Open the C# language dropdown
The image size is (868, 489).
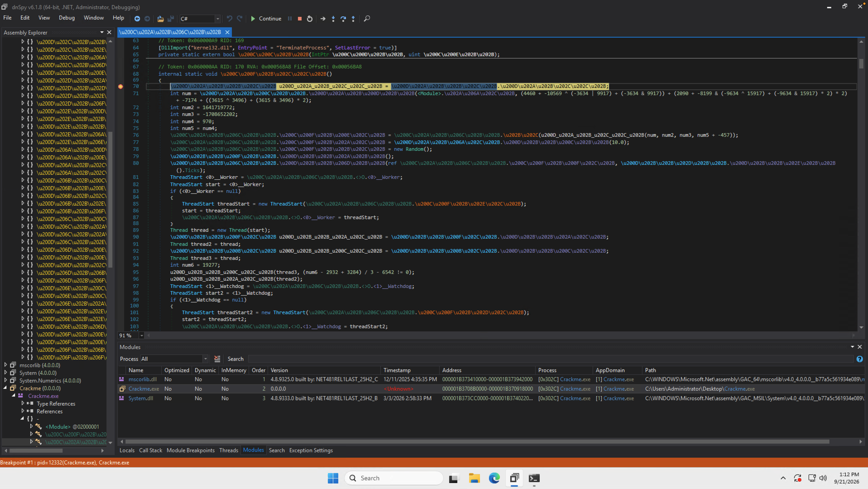200,19
